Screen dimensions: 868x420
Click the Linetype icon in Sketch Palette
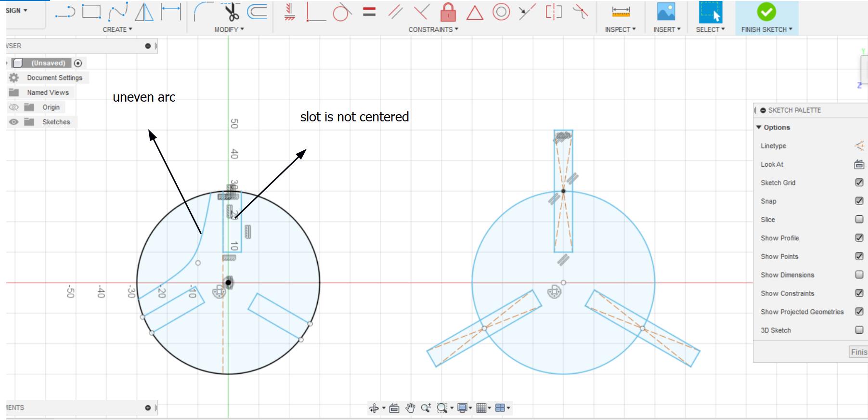(x=859, y=146)
